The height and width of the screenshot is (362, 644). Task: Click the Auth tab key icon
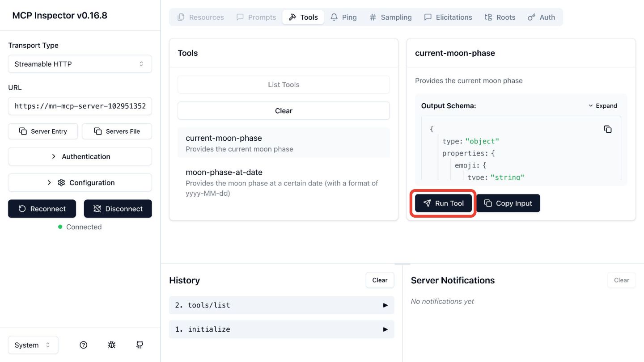[x=531, y=17]
